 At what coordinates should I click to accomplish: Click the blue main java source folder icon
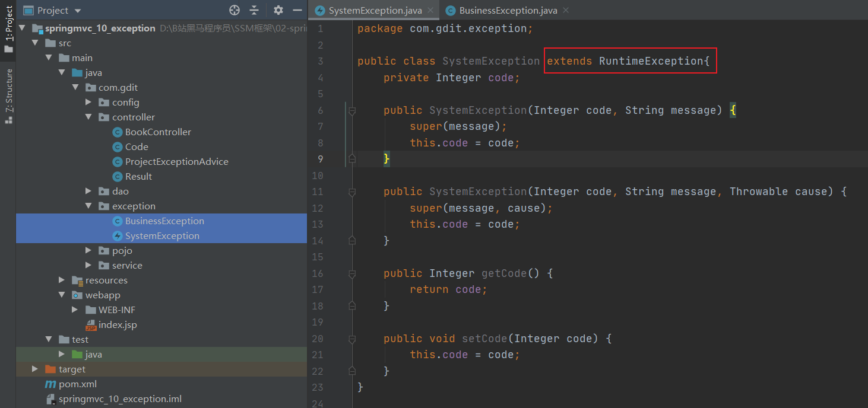77,72
